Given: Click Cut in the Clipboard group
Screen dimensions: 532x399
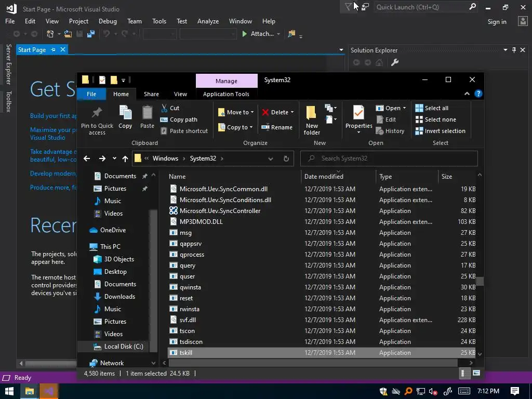Looking at the screenshot, I should click(x=170, y=108).
